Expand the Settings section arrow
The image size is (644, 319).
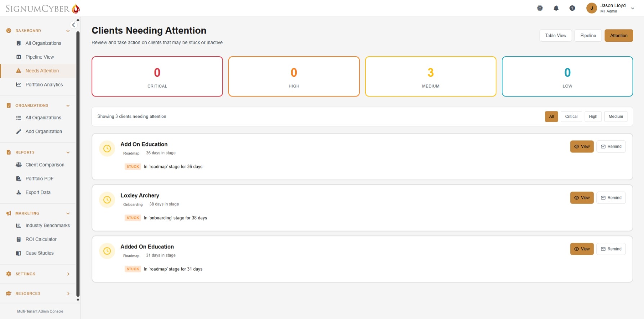pos(68,274)
